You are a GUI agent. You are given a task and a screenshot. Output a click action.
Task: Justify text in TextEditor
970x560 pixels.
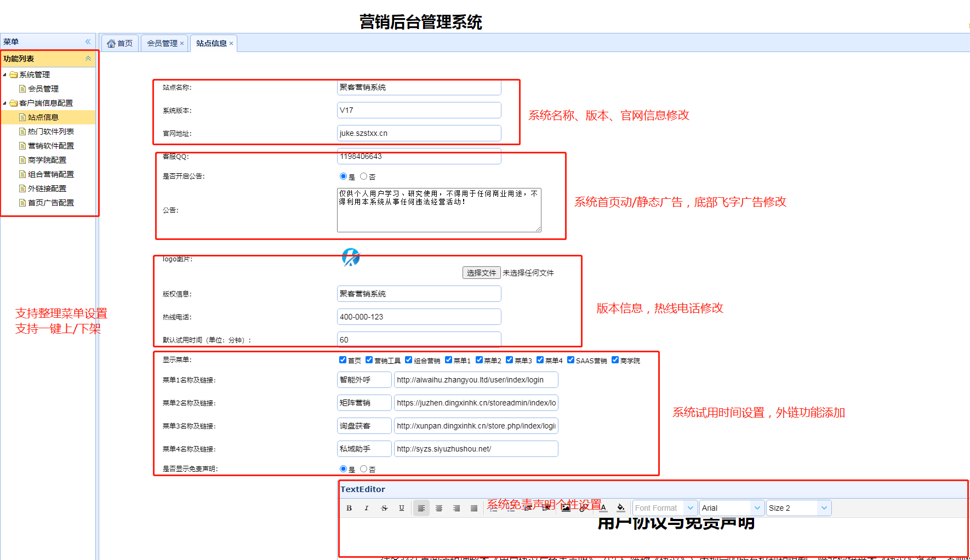click(474, 508)
